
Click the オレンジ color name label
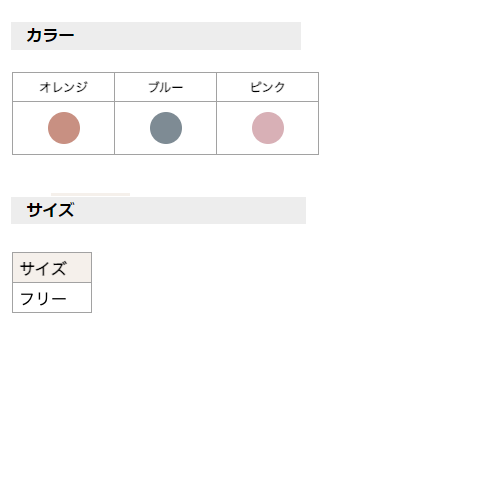click(63, 87)
